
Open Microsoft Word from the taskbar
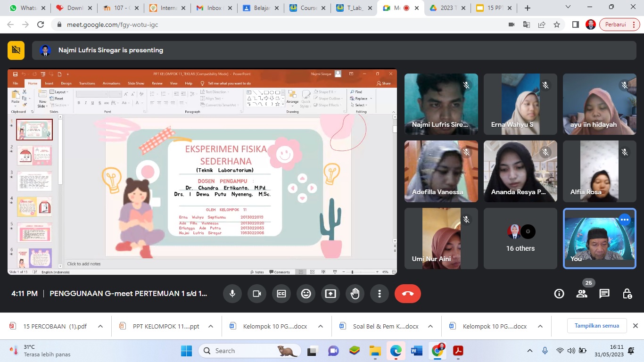click(x=417, y=351)
